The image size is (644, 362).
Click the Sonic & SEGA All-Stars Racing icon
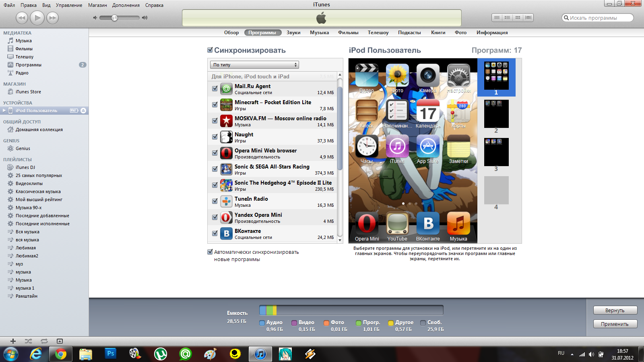(226, 169)
